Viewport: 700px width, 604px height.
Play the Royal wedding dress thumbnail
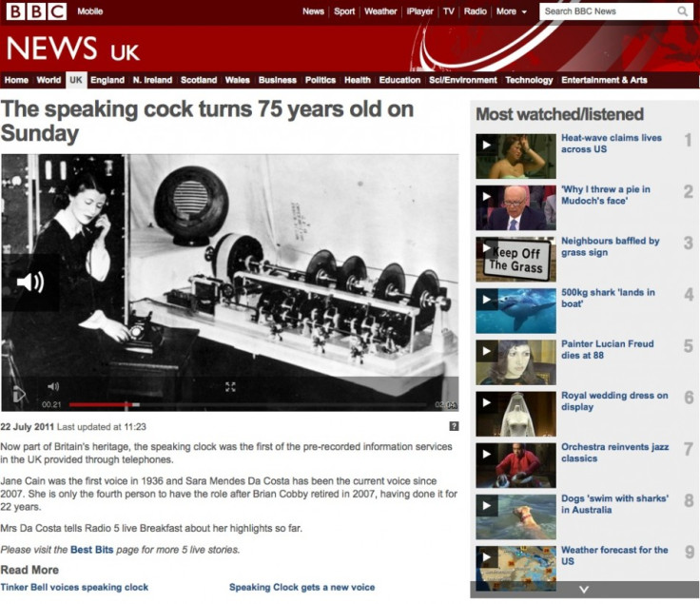coord(515,414)
